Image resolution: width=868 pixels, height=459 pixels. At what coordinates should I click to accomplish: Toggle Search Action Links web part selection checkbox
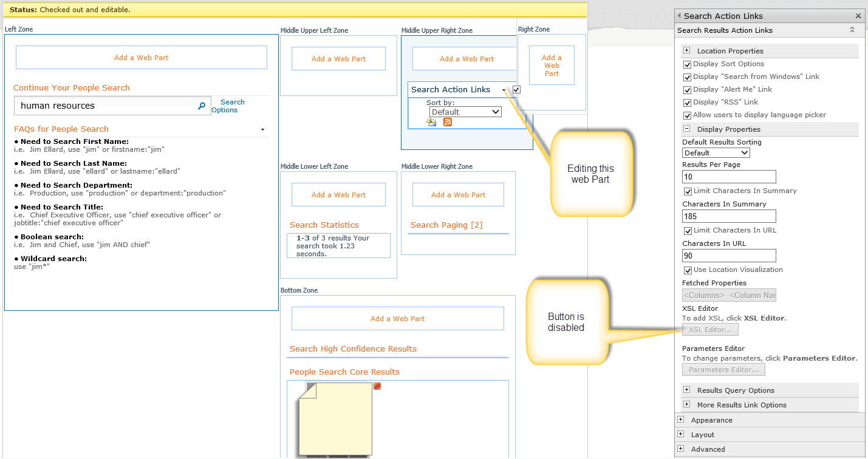click(x=516, y=89)
